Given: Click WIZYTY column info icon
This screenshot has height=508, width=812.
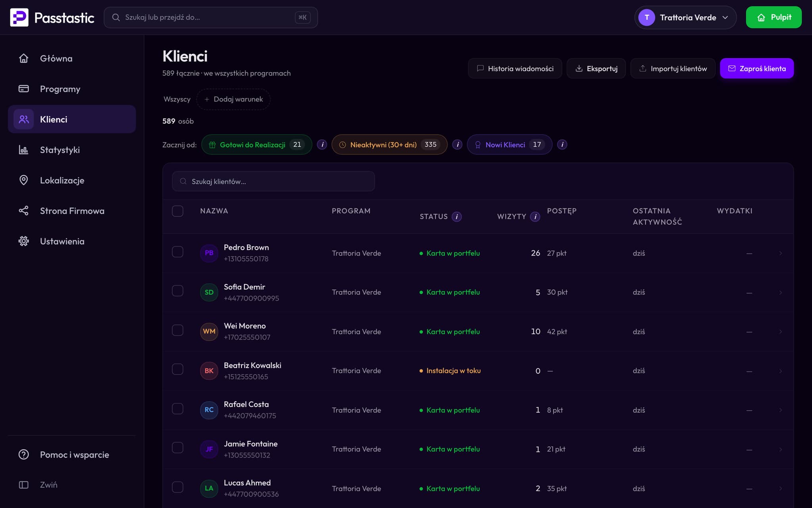Looking at the screenshot, I should tap(535, 217).
